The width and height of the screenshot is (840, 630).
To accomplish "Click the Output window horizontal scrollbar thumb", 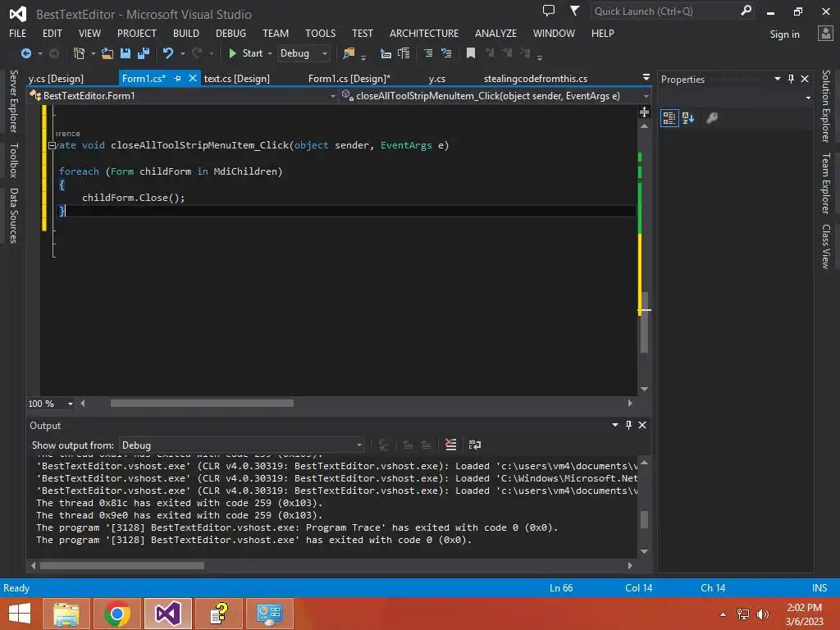I will 122,566.
